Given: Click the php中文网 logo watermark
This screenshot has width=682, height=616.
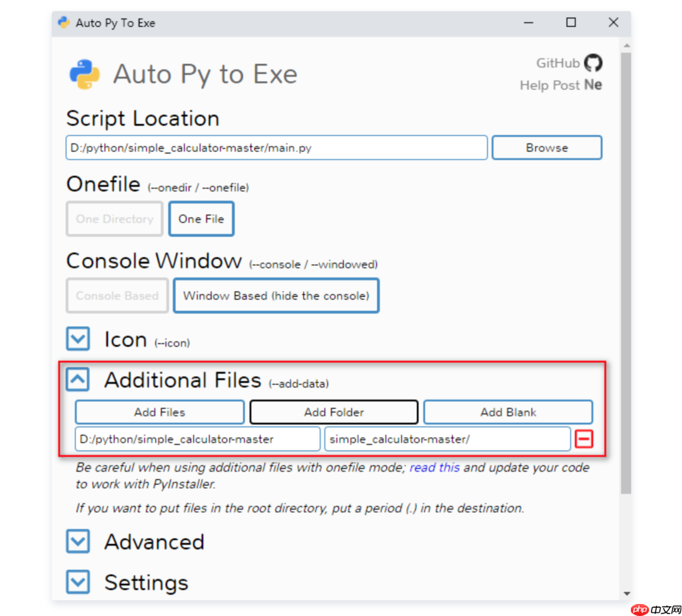Looking at the screenshot, I should (x=654, y=608).
